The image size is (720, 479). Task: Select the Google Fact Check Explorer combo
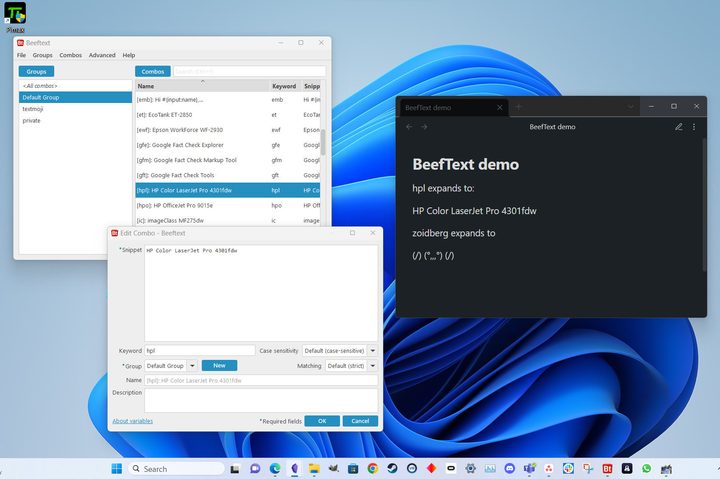(227, 145)
